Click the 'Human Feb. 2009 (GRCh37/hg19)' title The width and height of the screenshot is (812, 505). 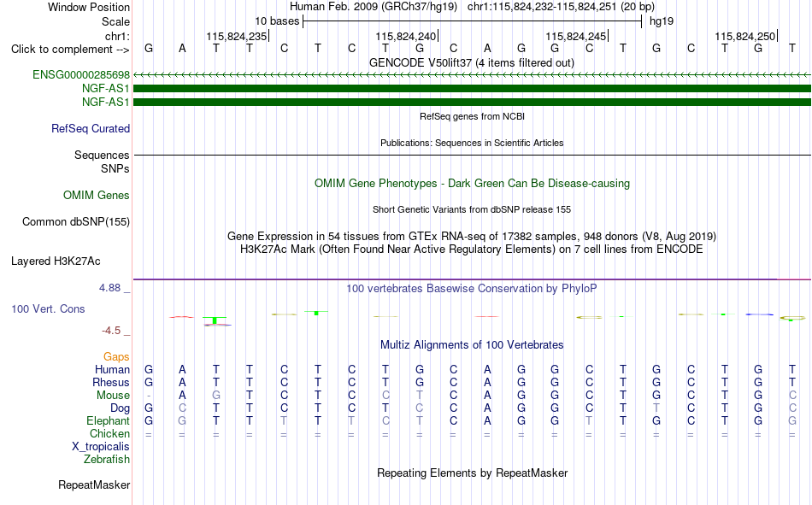(374, 7)
